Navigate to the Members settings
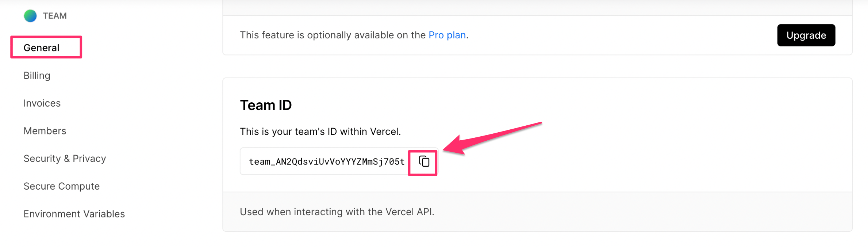Image resolution: width=868 pixels, height=247 pixels. click(45, 131)
